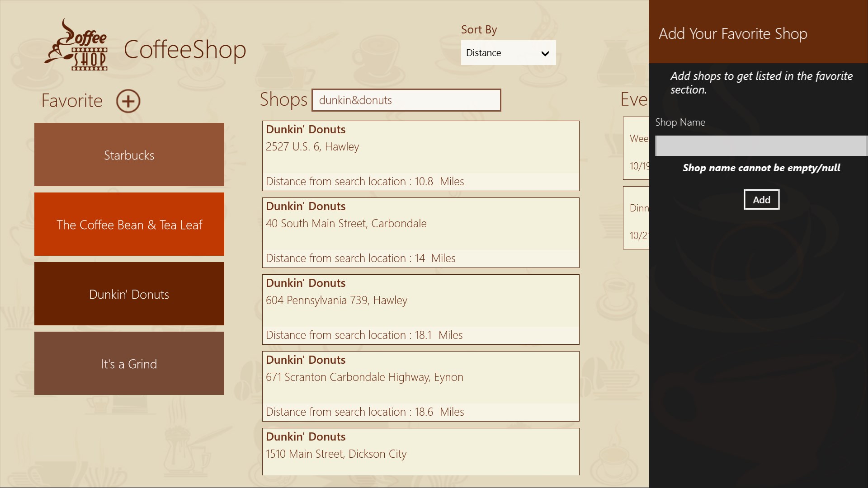Open the Dunkin' Donuts favorite tile
The height and width of the screenshot is (488, 868).
pyautogui.click(x=129, y=294)
